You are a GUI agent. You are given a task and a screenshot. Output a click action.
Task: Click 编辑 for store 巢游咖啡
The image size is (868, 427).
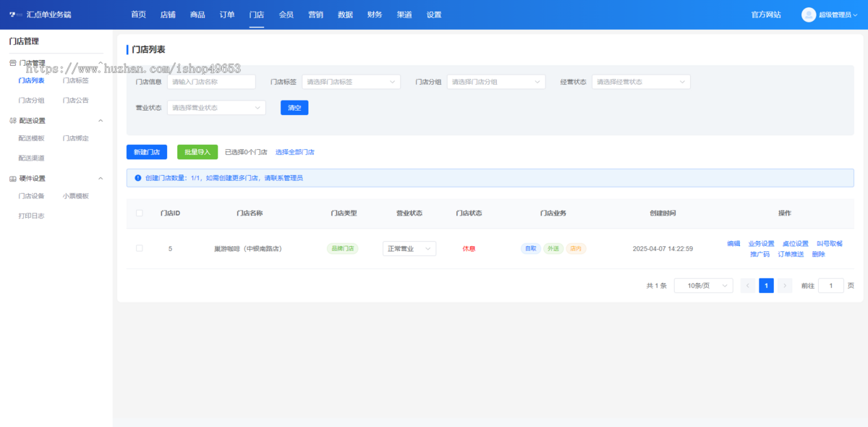(x=733, y=244)
